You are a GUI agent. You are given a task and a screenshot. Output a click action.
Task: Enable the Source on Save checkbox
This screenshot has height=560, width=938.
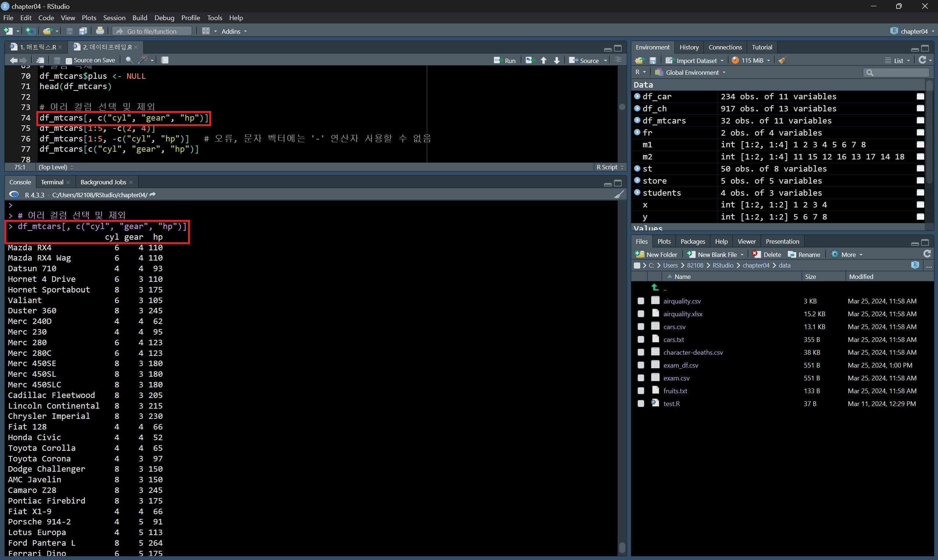tap(69, 60)
